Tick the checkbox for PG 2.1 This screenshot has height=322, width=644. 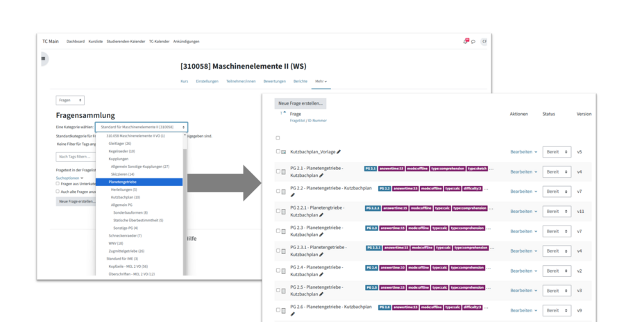[x=278, y=171]
